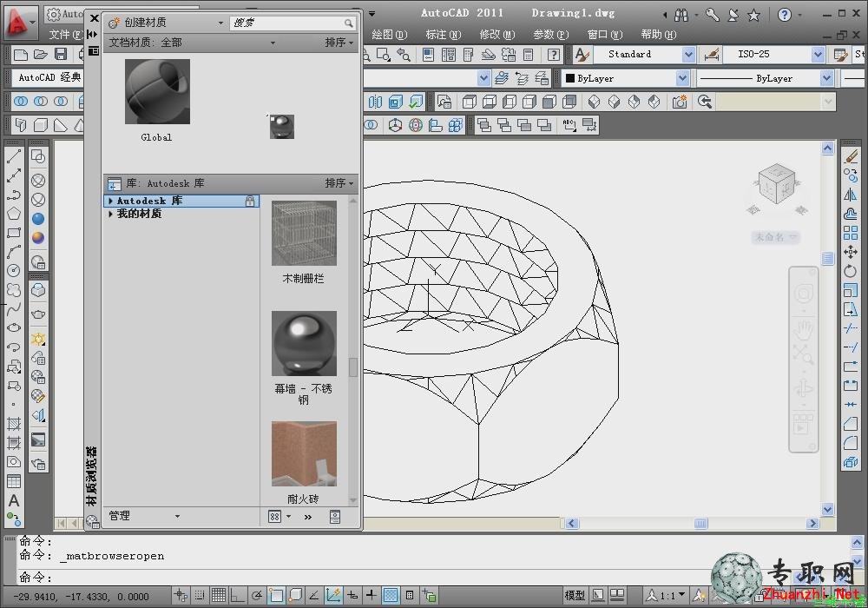Toggle Snap Mode in status bar
The image size is (868, 608).
[x=200, y=595]
